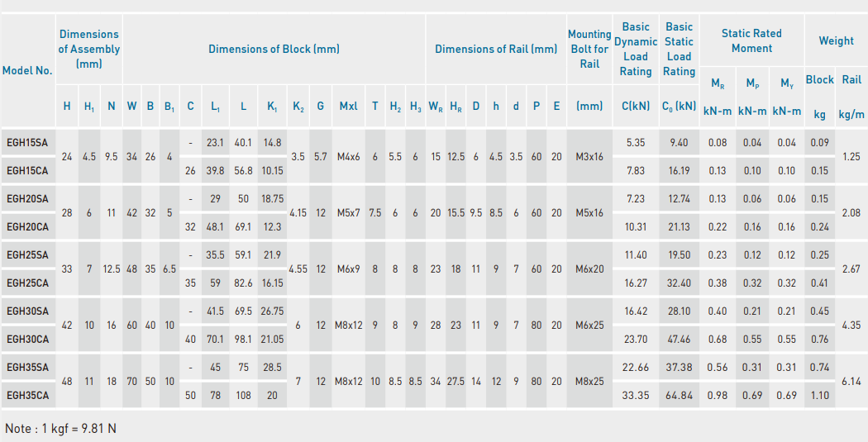
Task: Click the Dimensions of Block (mm) header
Action: point(274,49)
